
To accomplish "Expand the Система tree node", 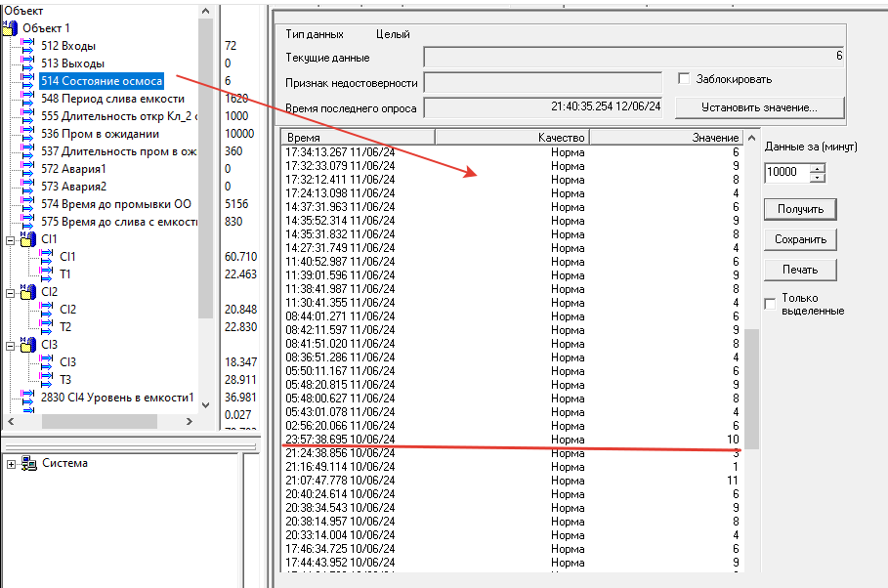I will pos(11,464).
